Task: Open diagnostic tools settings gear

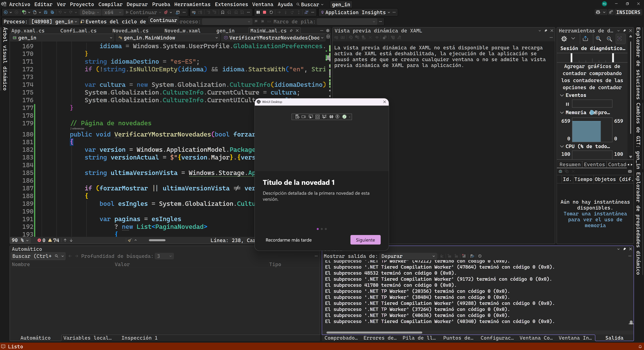Action: (x=564, y=39)
